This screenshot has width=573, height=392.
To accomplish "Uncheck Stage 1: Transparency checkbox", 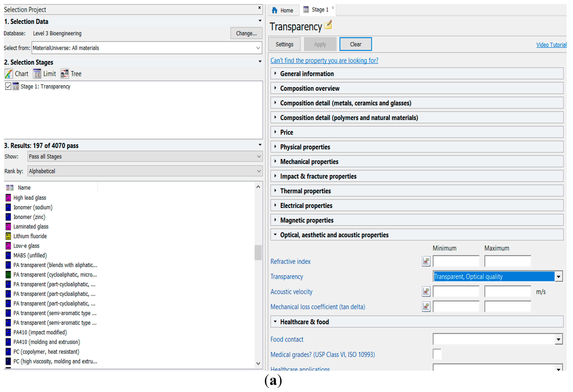I will pyautogui.click(x=8, y=86).
